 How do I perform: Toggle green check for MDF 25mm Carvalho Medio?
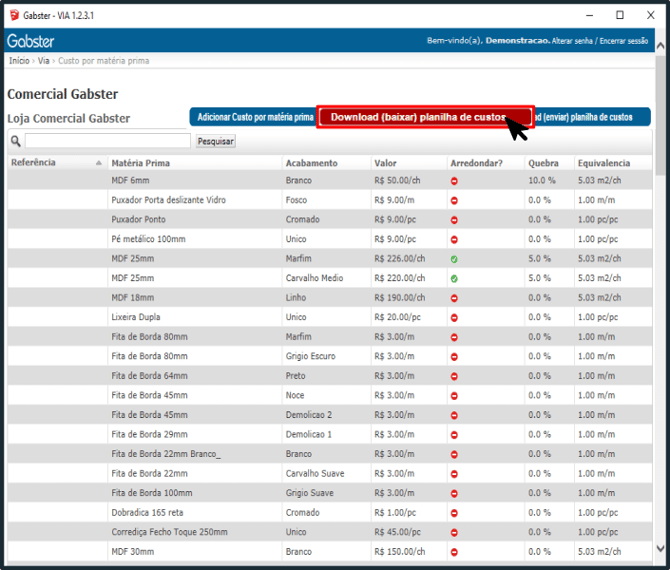[454, 278]
